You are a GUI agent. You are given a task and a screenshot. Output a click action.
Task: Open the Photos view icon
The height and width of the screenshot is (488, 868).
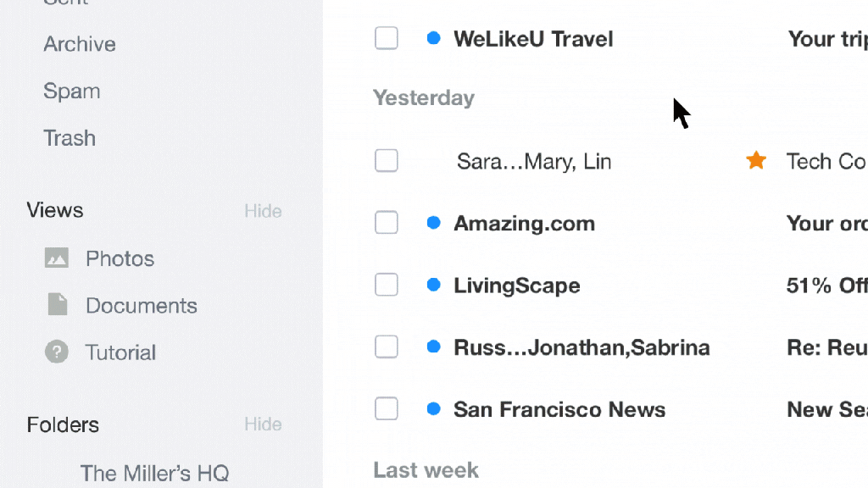(57, 258)
